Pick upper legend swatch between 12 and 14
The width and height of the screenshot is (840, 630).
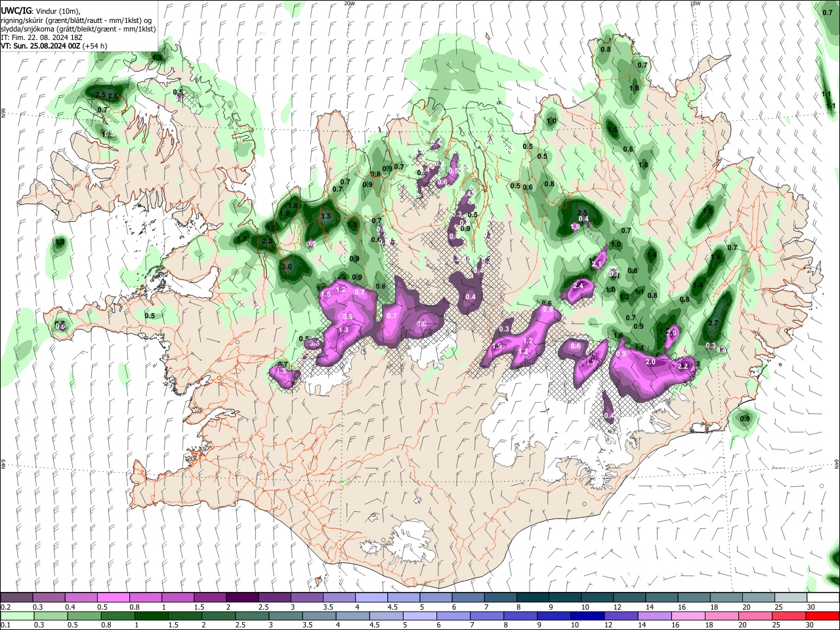(x=629, y=598)
